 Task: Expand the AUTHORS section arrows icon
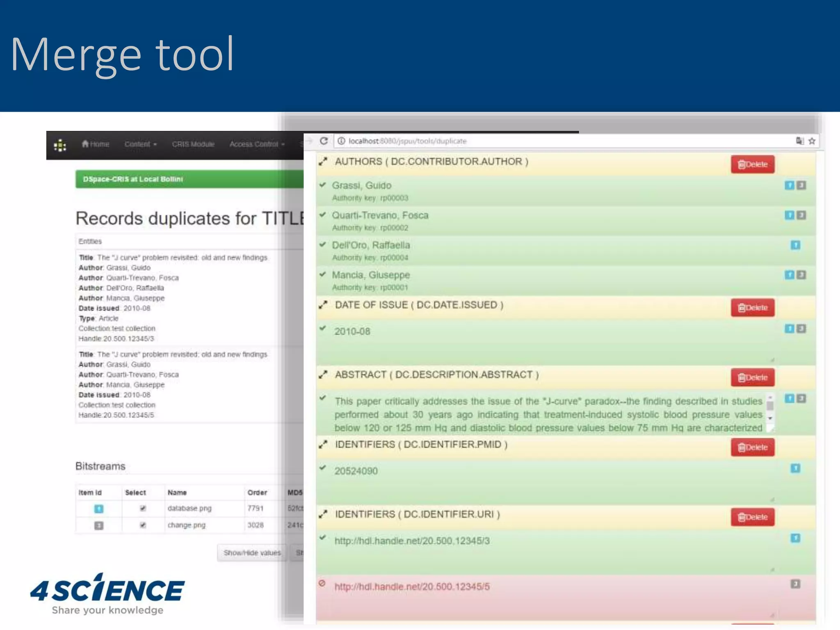pyautogui.click(x=323, y=161)
